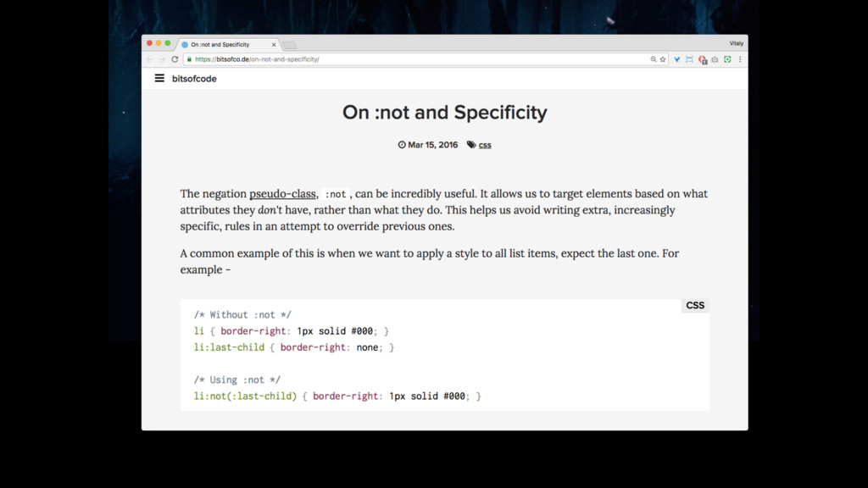Screen dimensions: 868x488
Task: Bookmark this page with the star icon
Action: pyautogui.click(x=663, y=59)
